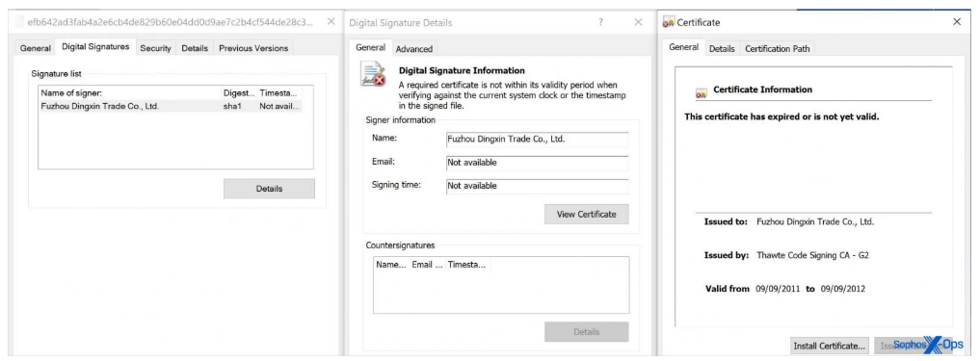Click the valid-from date 09/09/2011

pos(777,289)
